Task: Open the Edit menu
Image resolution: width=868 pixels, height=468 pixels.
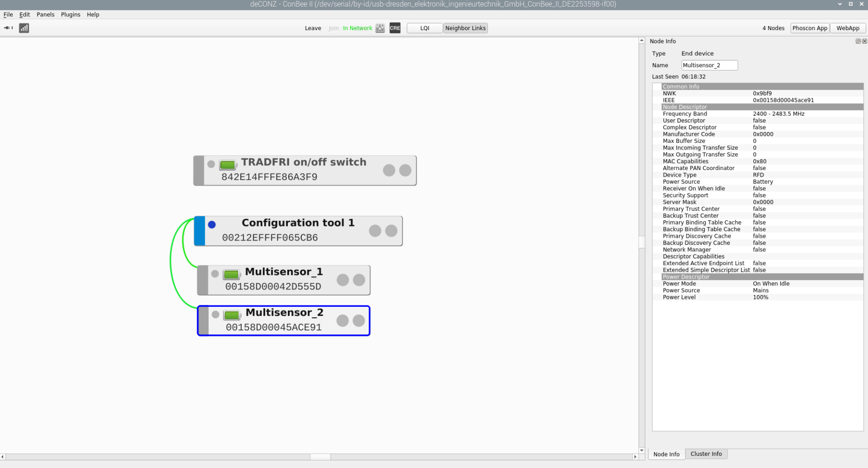Action: click(x=25, y=15)
